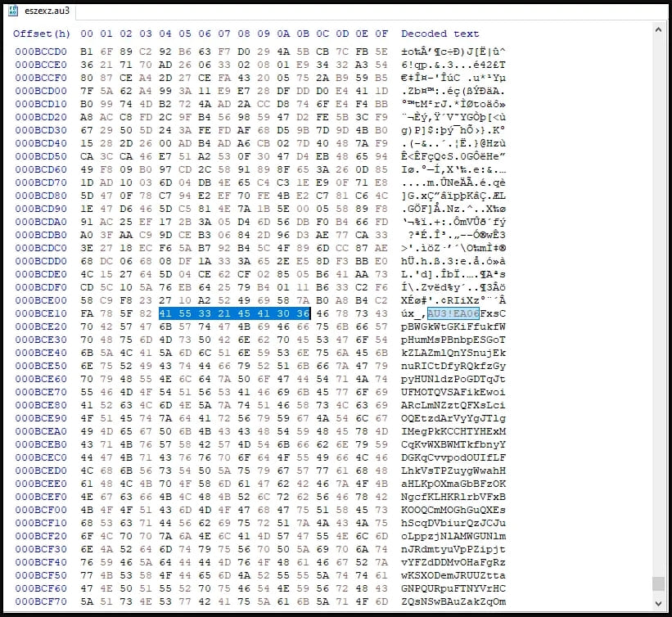Screen dimensions: 672x617
Task: Click decoded text oLppzjNlAMWGUNlm
Action: click(453, 536)
